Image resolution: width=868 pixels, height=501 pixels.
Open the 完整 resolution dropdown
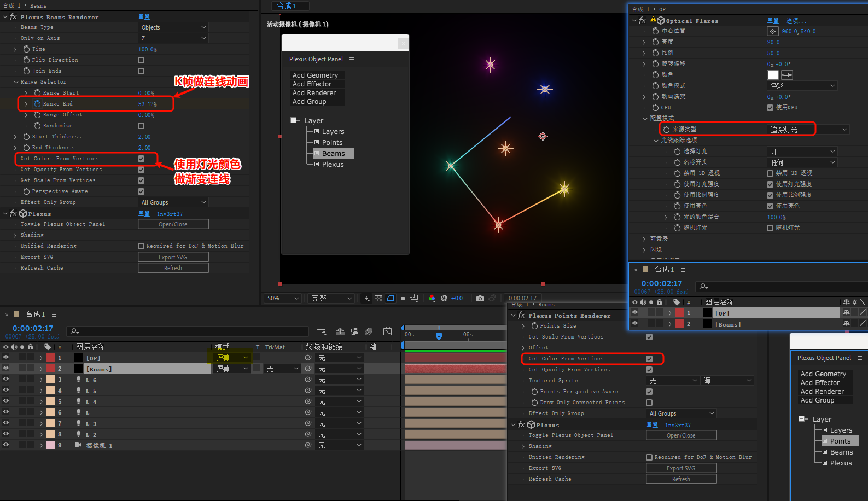[x=332, y=298]
